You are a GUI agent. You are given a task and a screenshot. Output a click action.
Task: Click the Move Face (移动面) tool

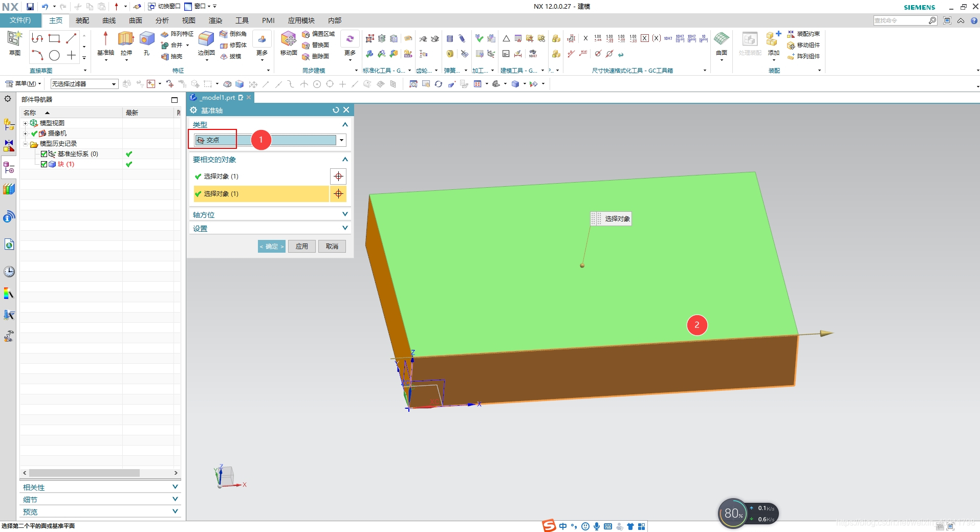289,43
